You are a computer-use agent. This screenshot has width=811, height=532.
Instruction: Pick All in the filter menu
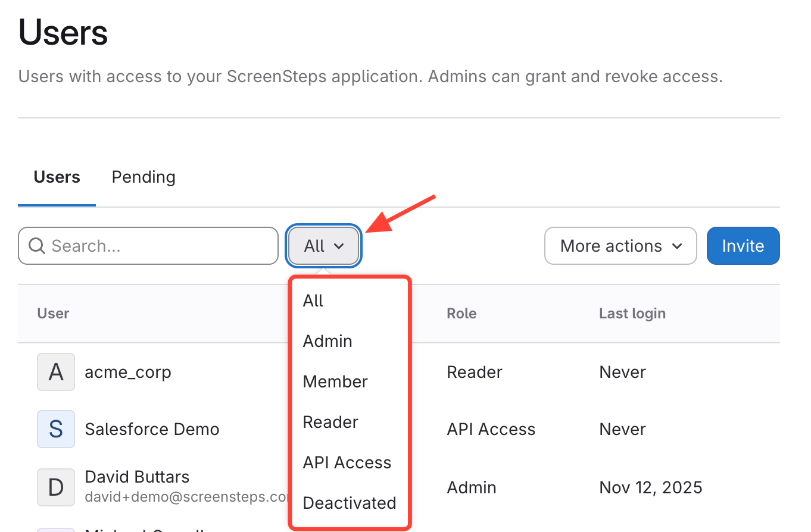(x=313, y=301)
